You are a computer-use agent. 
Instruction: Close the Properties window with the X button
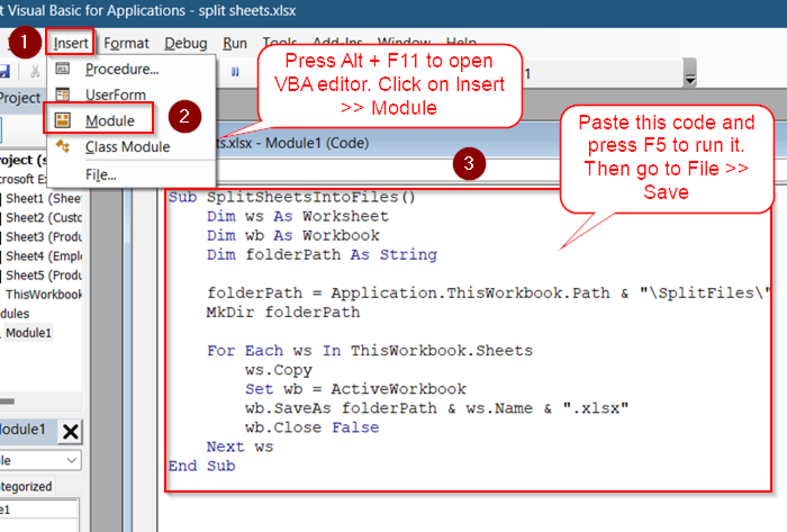coord(70,431)
